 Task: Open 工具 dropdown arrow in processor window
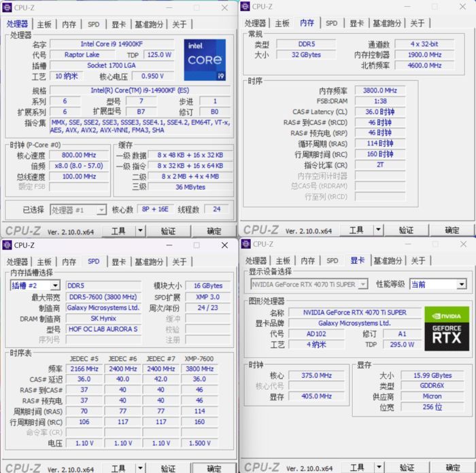(140, 231)
